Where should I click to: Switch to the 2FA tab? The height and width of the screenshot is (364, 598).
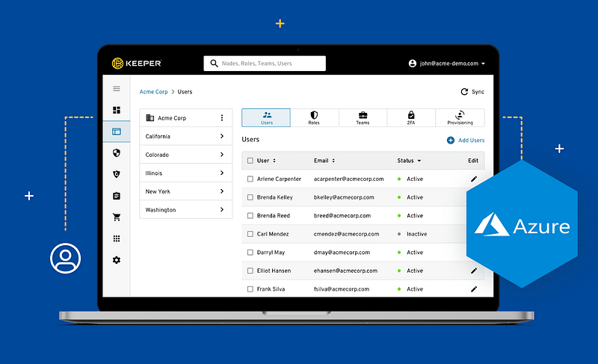coord(411,118)
